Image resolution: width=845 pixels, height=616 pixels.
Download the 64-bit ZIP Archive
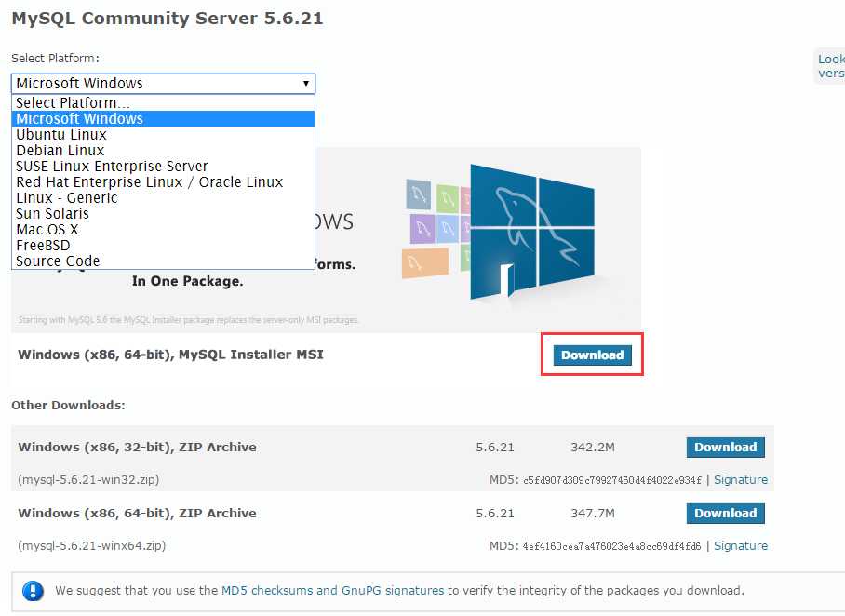coord(725,514)
